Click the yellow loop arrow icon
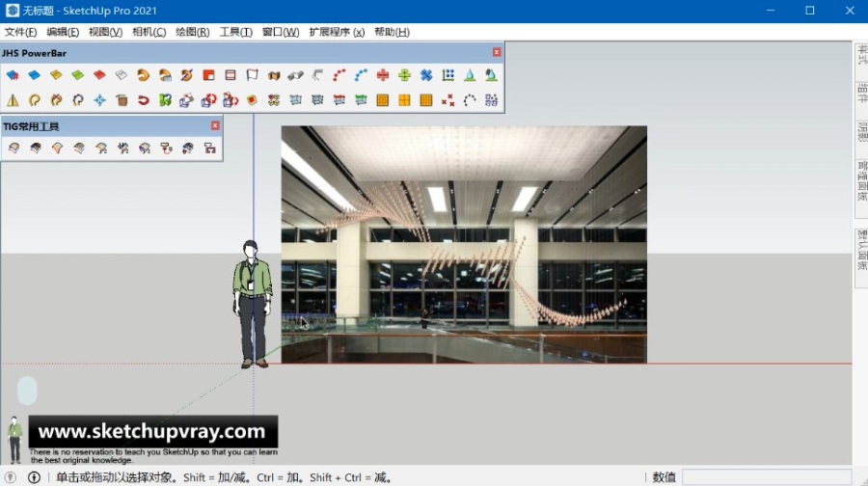This screenshot has width=868, height=486. click(x=35, y=100)
